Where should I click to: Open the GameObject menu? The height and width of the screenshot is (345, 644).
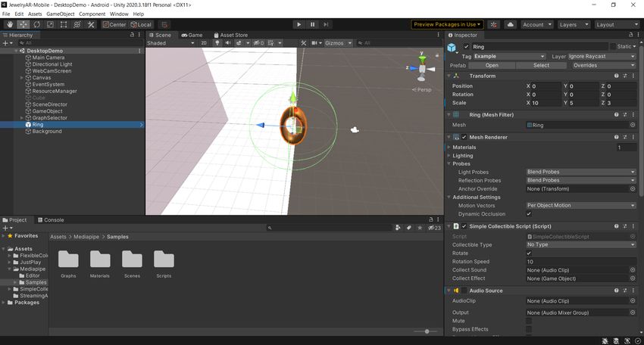pos(61,14)
